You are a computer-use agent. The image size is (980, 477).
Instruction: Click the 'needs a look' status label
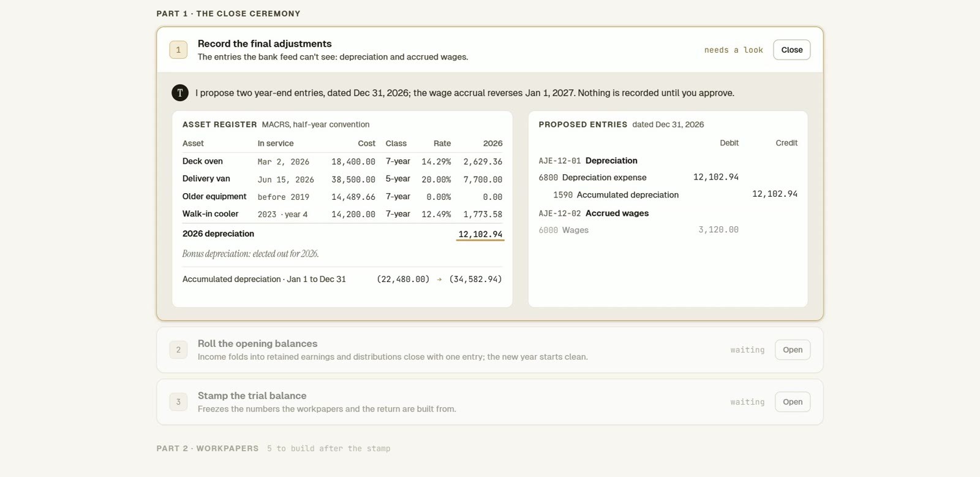[x=733, y=50]
